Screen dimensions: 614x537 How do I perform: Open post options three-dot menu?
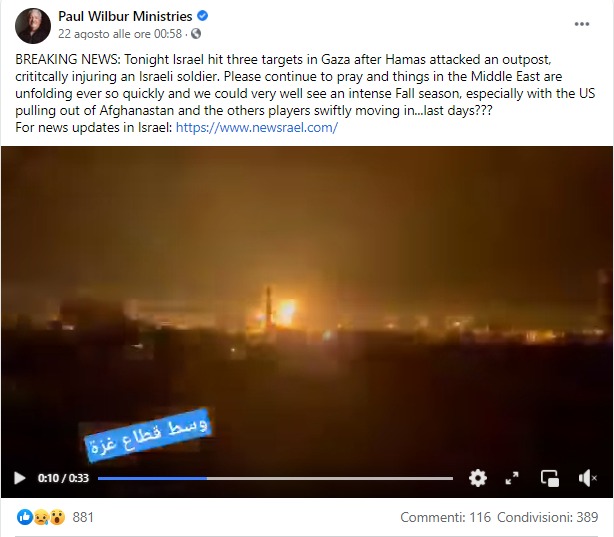pos(582,24)
